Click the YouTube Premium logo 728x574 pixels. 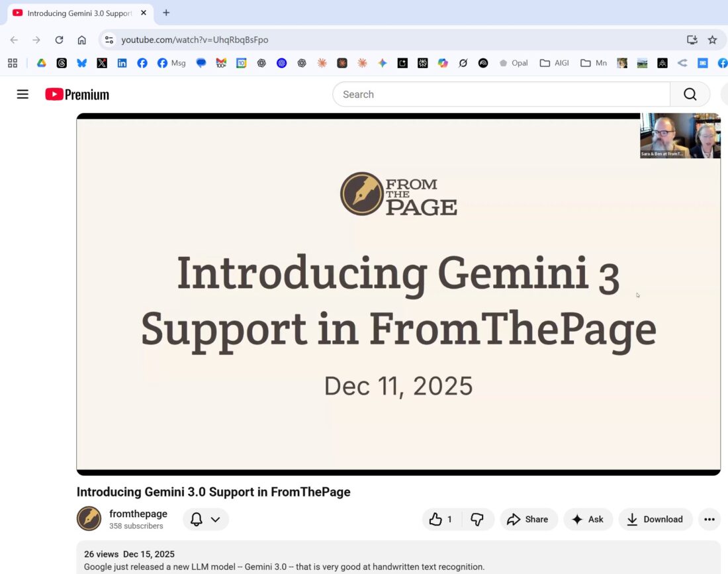coord(77,95)
